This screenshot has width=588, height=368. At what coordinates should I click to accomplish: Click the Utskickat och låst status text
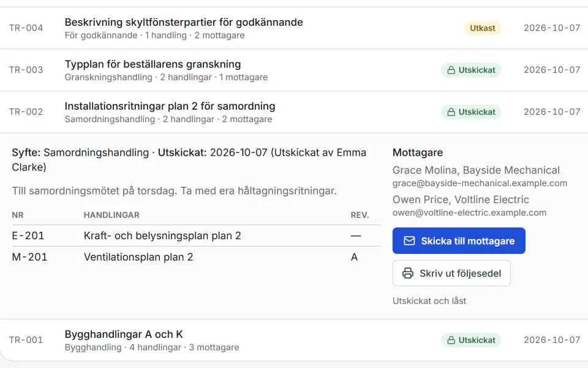pos(429,301)
